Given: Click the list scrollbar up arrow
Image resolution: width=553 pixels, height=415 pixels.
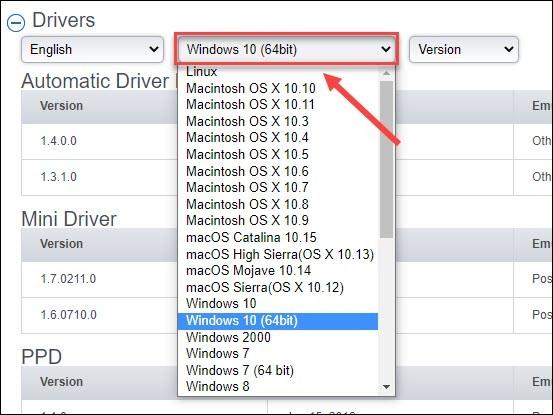Looking at the screenshot, I should point(387,73).
